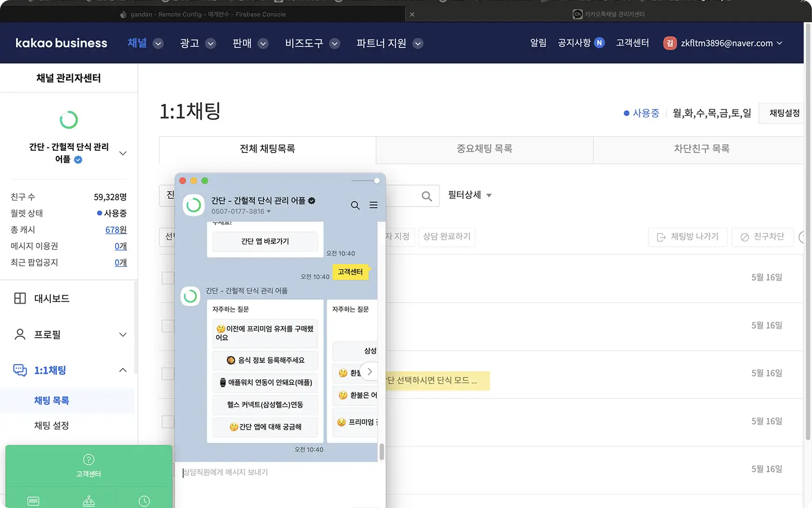Click the 메시지 이용권 0개 link
Image resolution: width=812 pixels, height=508 pixels.
coord(121,246)
